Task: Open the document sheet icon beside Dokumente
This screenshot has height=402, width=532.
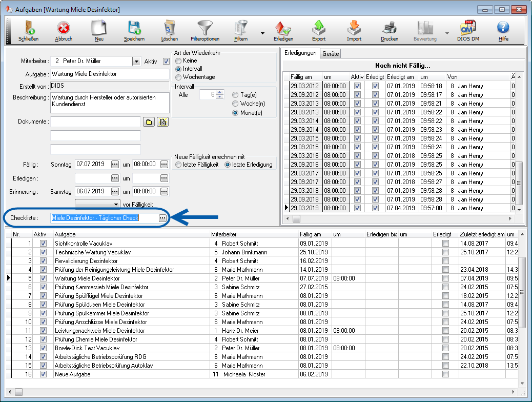Action: (163, 122)
